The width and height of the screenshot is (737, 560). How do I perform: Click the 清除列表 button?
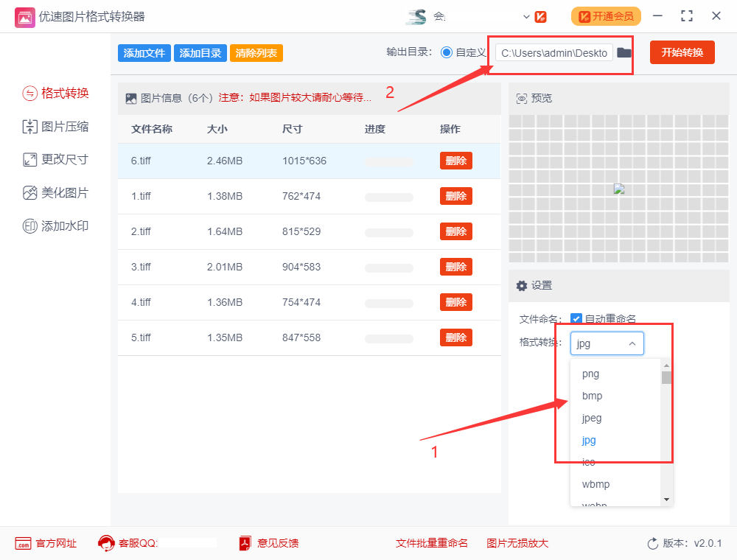(x=256, y=52)
